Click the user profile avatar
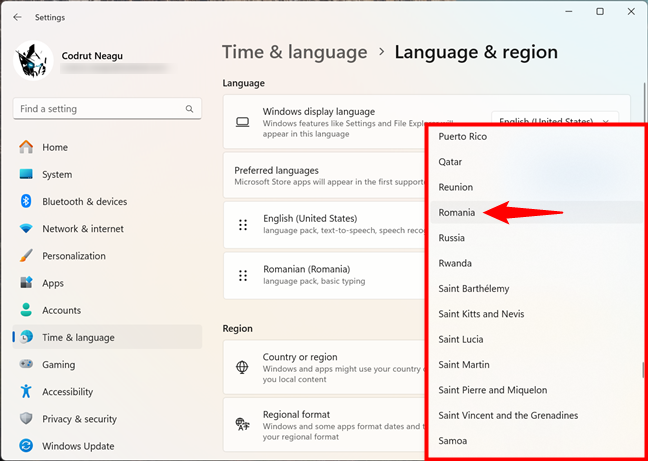The width and height of the screenshot is (648, 461). pyautogui.click(x=33, y=60)
